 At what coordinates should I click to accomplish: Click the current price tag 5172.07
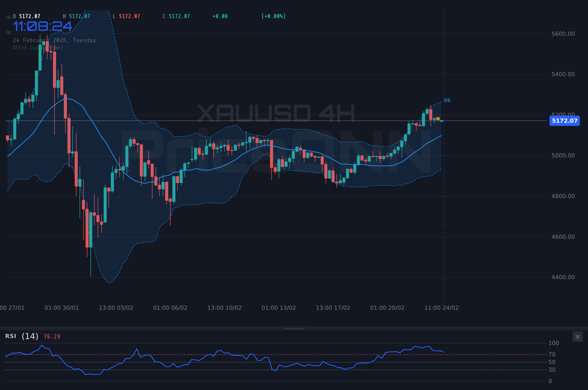click(x=565, y=121)
